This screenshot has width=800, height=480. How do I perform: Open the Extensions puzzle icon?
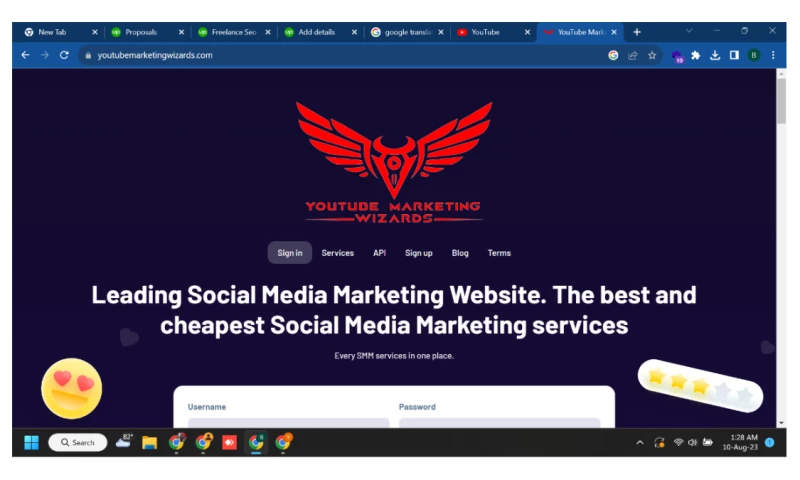[695, 56]
